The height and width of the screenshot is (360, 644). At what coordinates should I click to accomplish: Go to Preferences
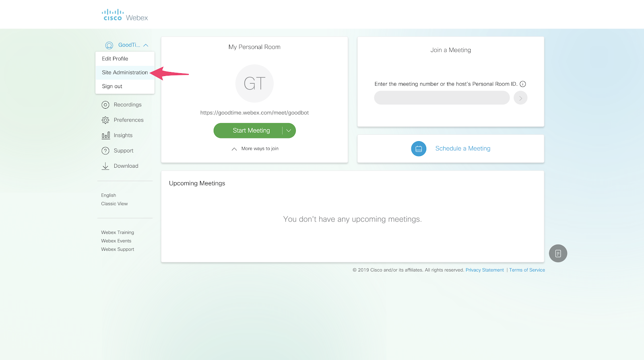click(129, 120)
